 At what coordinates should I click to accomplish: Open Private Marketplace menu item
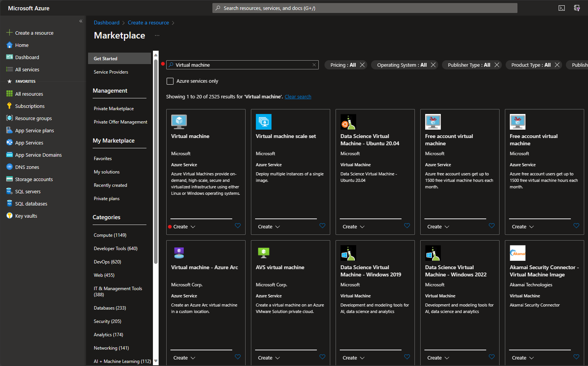click(114, 109)
